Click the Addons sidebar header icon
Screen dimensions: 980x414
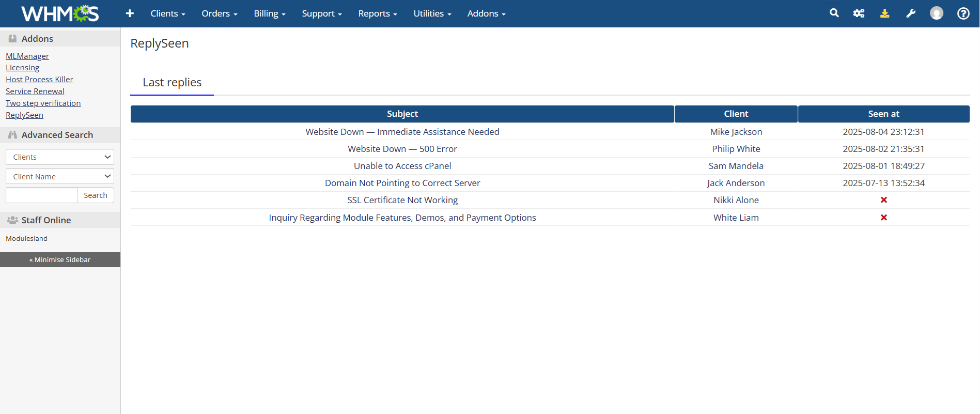click(12, 39)
